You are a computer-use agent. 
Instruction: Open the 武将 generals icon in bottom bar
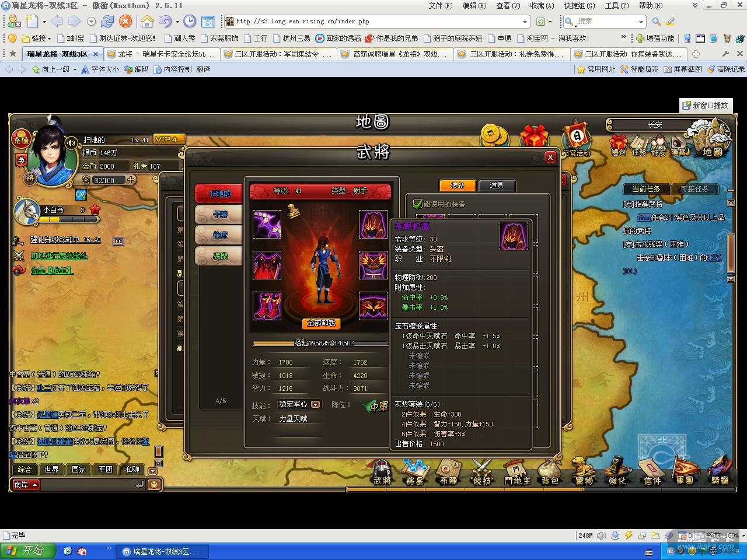(x=382, y=473)
